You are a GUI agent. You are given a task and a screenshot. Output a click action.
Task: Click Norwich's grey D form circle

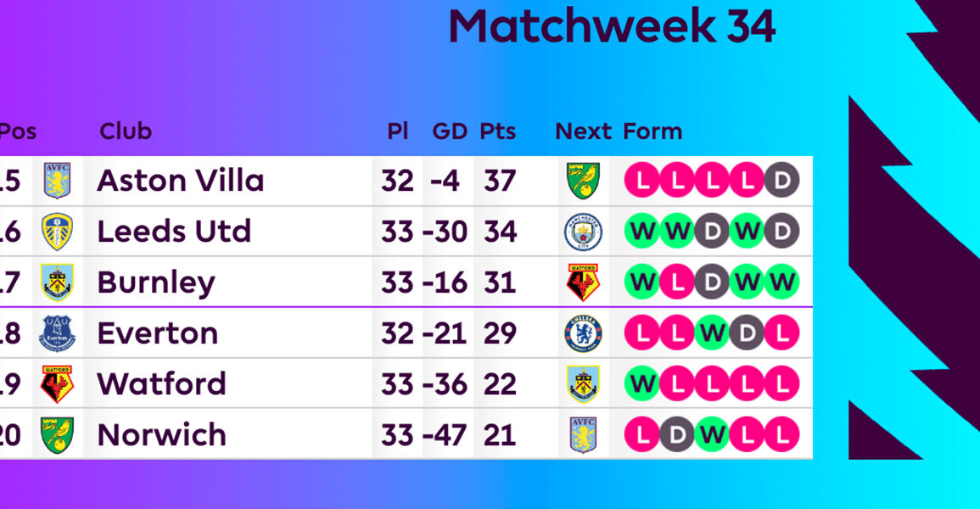[677, 434]
